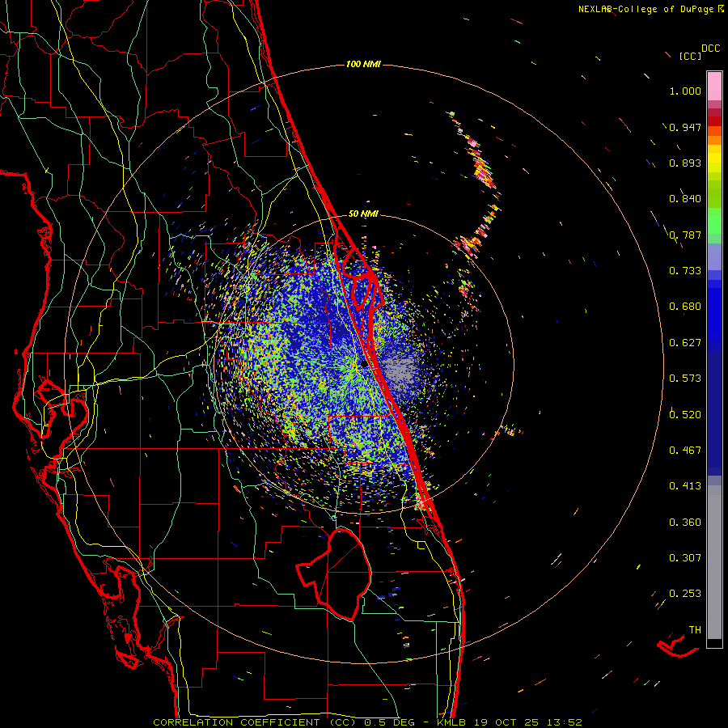Image resolution: width=728 pixels, height=728 pixels.
Task: Click the 0.253 scale value
Action: (x=685, y=594)
